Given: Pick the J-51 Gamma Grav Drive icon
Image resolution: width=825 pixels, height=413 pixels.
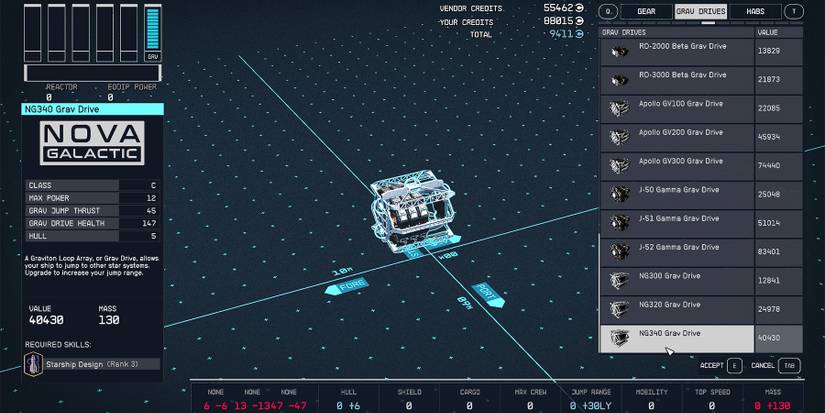Looking at the screenshot, I should coord(619,223).
